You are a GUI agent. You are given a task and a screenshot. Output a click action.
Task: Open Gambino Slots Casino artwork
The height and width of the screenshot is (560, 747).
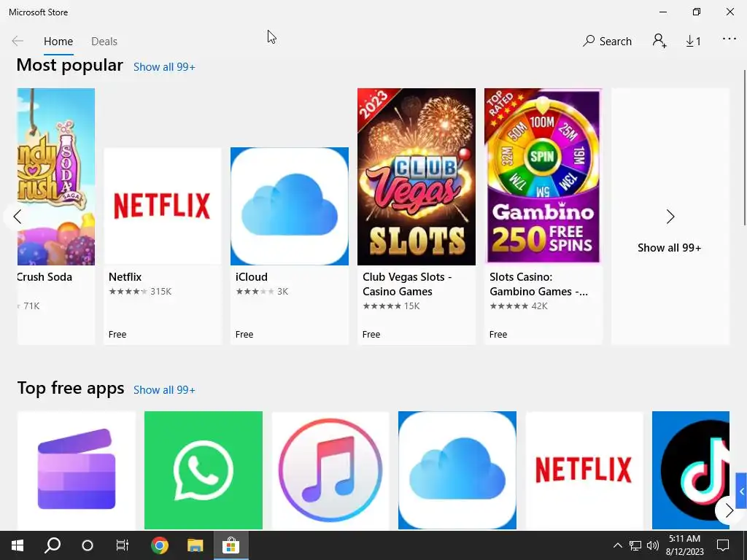[543, 176]
